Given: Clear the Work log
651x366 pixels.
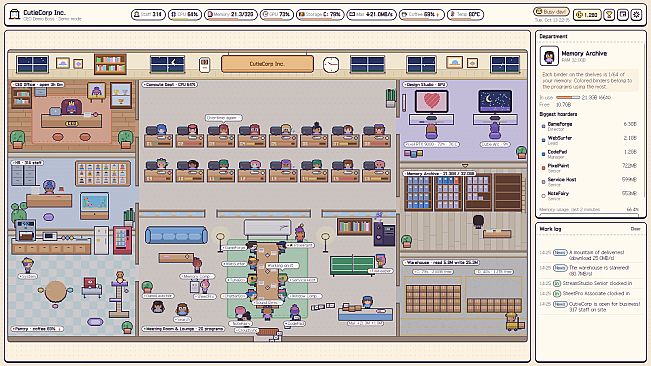Looking at the screenshot, I should 635,229.
